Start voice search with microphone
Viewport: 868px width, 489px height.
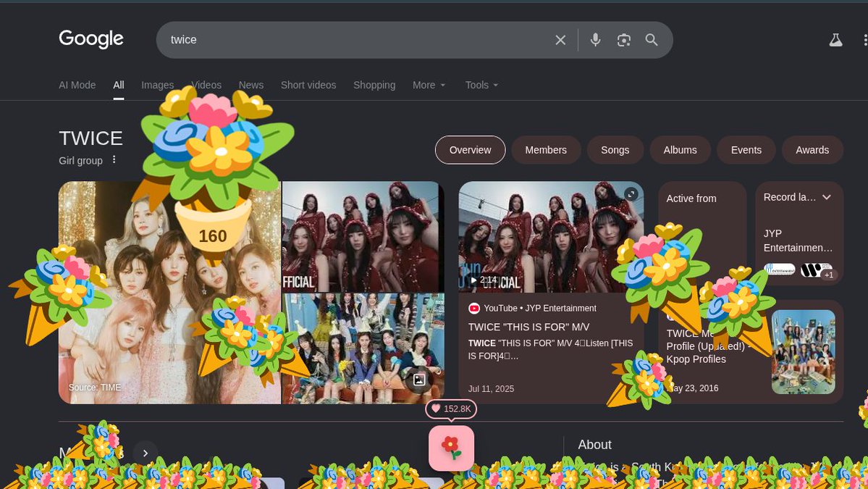pos(595,40)
